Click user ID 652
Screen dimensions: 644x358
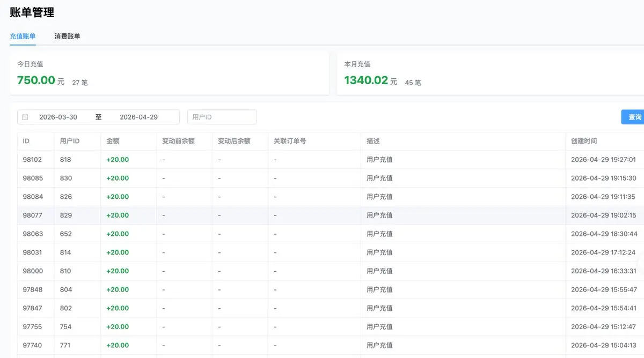66,234
